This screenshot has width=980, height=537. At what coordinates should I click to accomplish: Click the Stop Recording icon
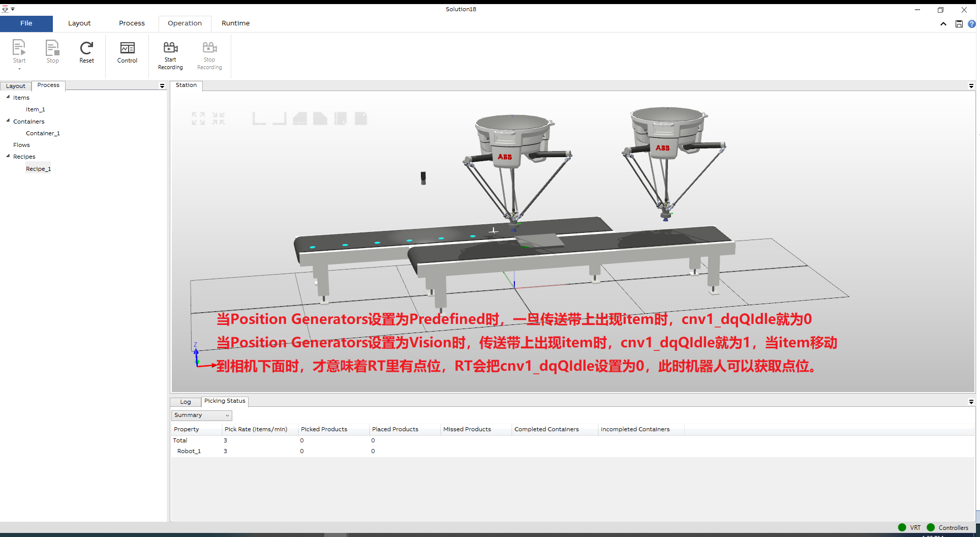pyautogui.click(x=209, y=47)
